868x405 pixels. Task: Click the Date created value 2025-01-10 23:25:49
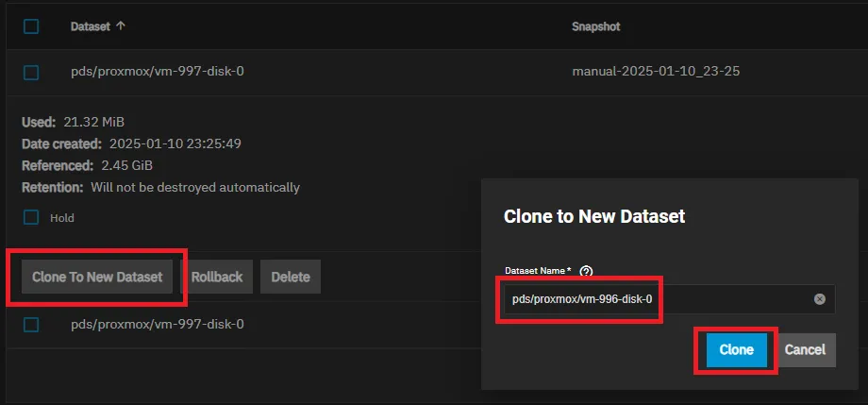coord(175,143)
